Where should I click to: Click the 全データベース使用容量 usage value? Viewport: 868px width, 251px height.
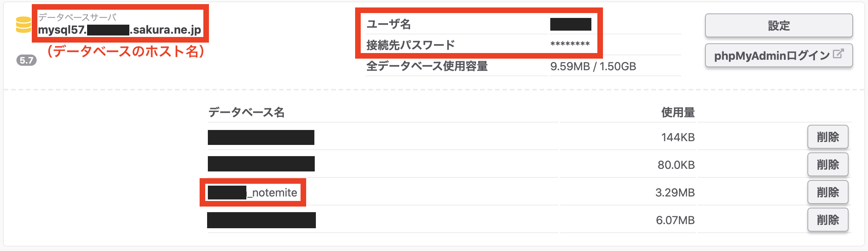(x=593, y=66)
